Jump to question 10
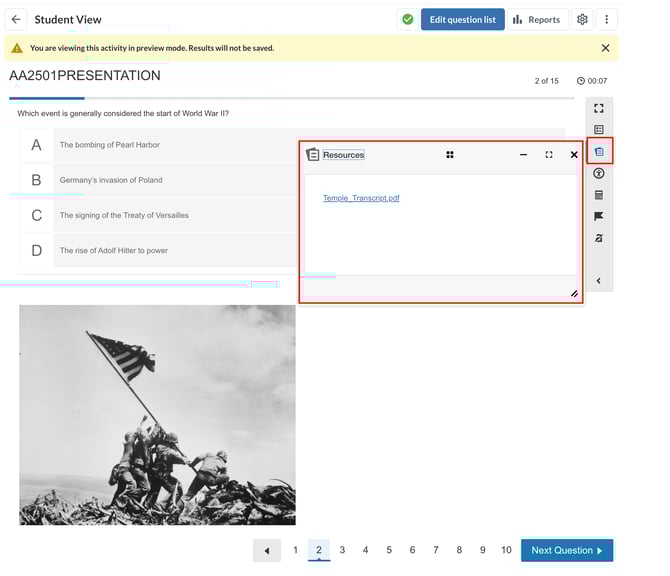This screenshot has width=670, height=576. (506, 550)
